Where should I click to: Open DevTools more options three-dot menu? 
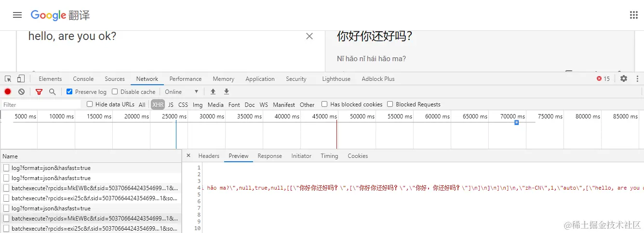pos(638,78)
